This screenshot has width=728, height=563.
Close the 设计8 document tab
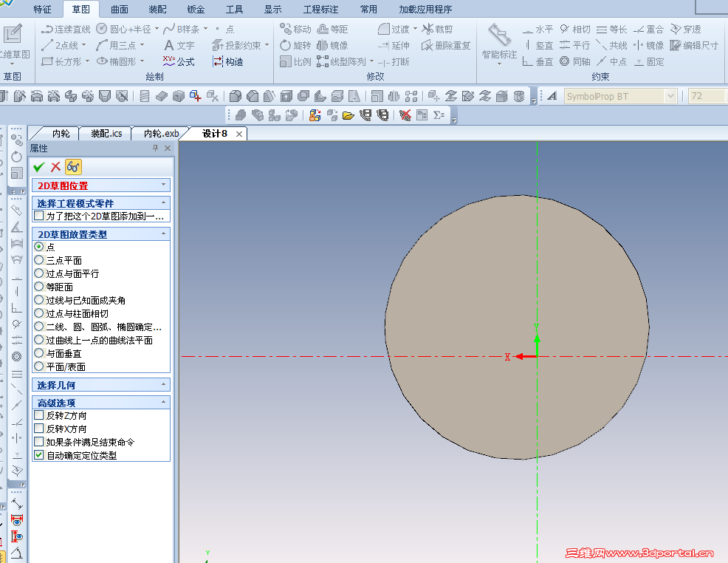(x=239, y=134)
